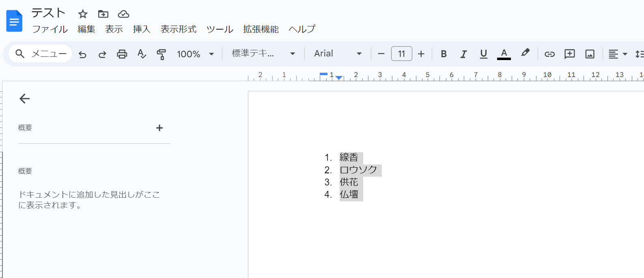
Task: Add a comment using toolbar icon
Action: coord(570,54)
